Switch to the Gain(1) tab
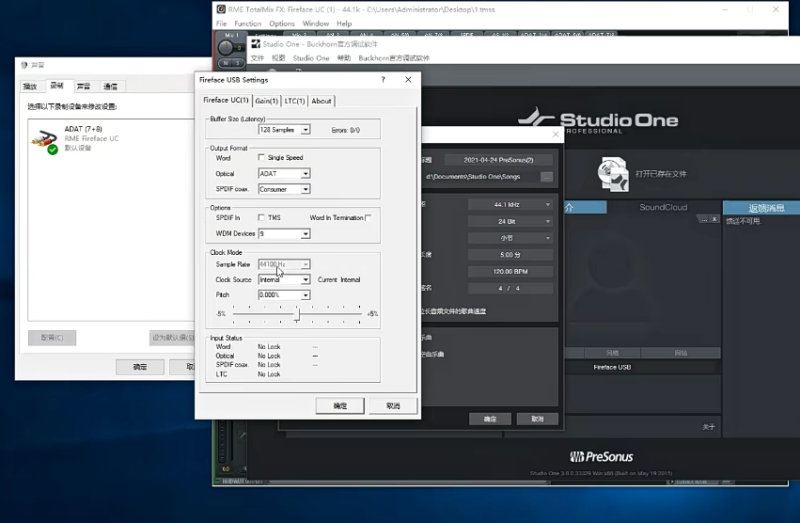Viewport: 800px width, 523px height. [x=266, y=101]
